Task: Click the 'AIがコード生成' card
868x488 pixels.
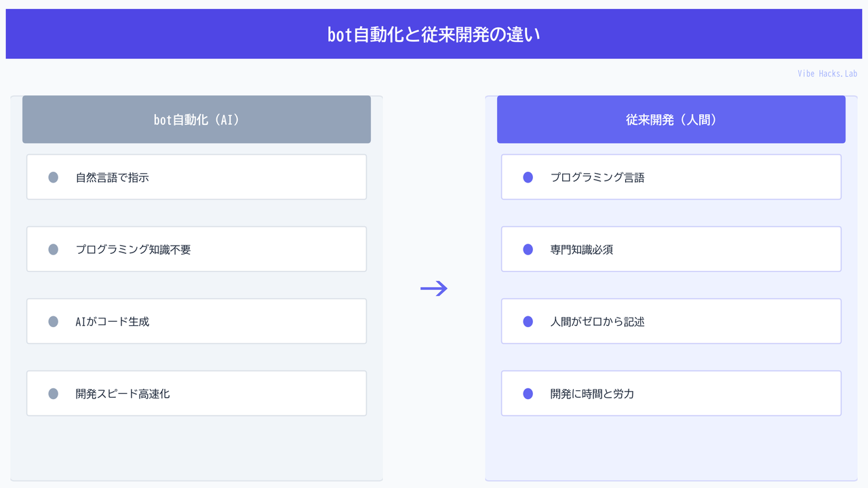Action: coord(197,321)
